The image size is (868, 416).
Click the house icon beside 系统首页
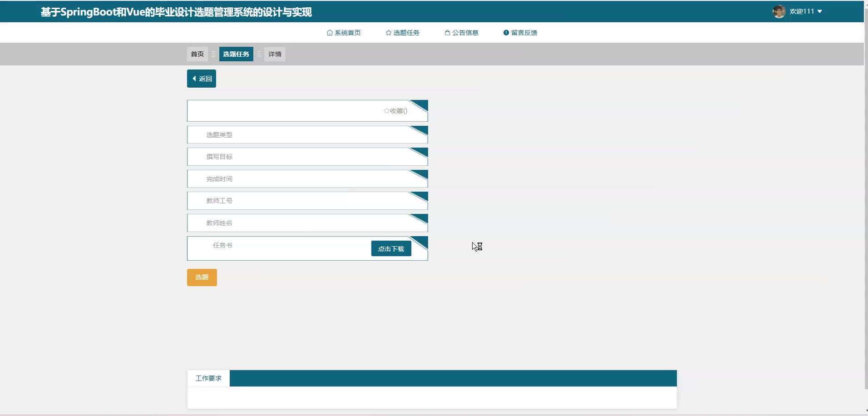point(330,33)
